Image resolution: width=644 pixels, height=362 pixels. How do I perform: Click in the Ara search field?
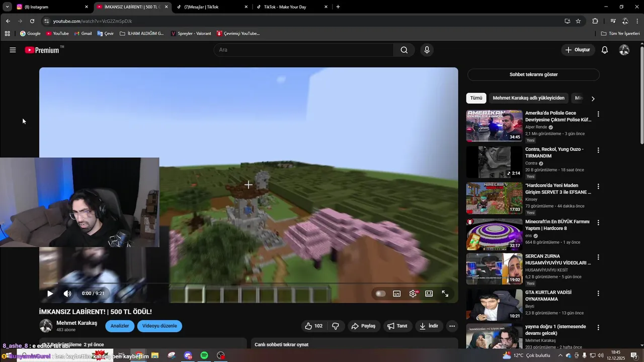tap(304, 50)
